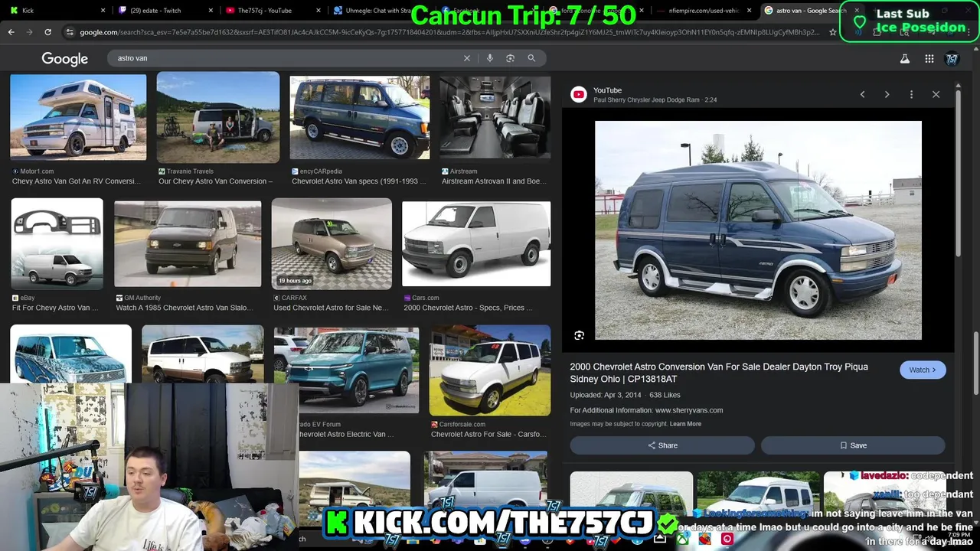Show next image in preview panel
The width and height of the screenshot is (980, 551).
[887, 94]
